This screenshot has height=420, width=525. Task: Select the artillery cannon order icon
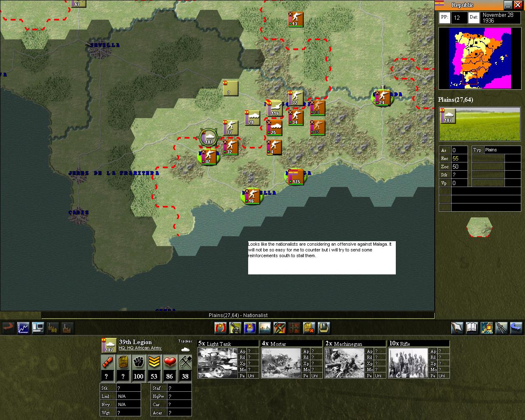click(x=235, y=328)
